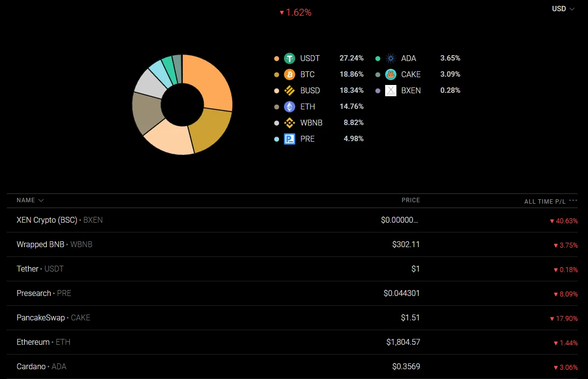This screenshot has width=588, height=379.
Task: Select the orange USDT legend color dot
Action: tap(277, 59)
